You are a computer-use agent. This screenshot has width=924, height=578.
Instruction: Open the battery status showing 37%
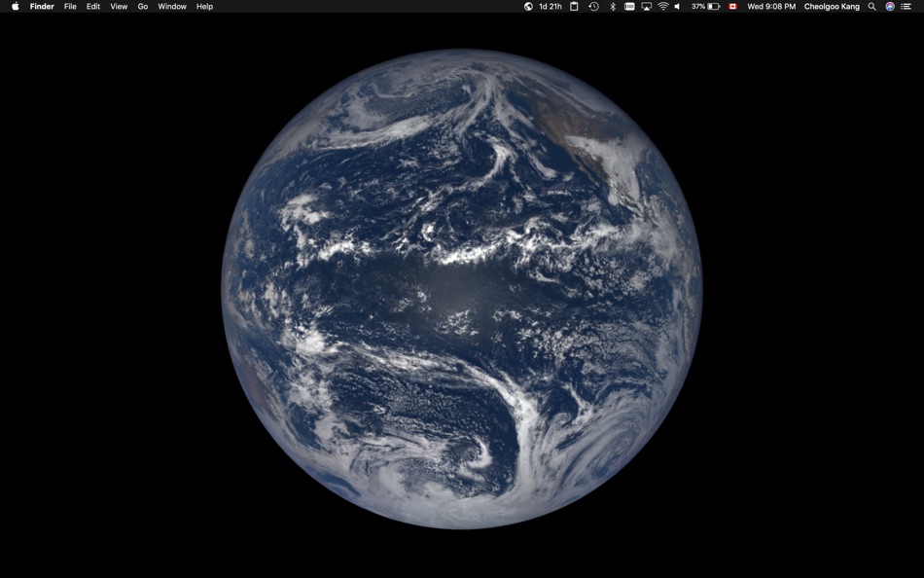[x=705, y=7]
